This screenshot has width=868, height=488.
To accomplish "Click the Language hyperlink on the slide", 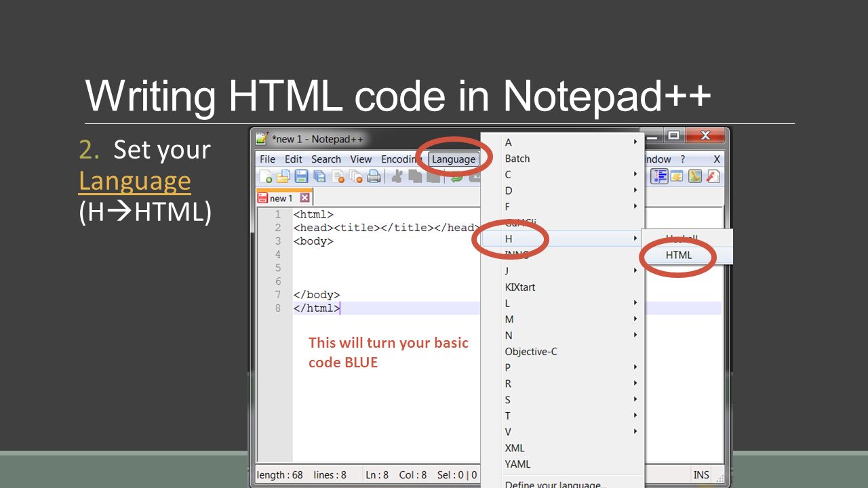I will tap(134, 181).
